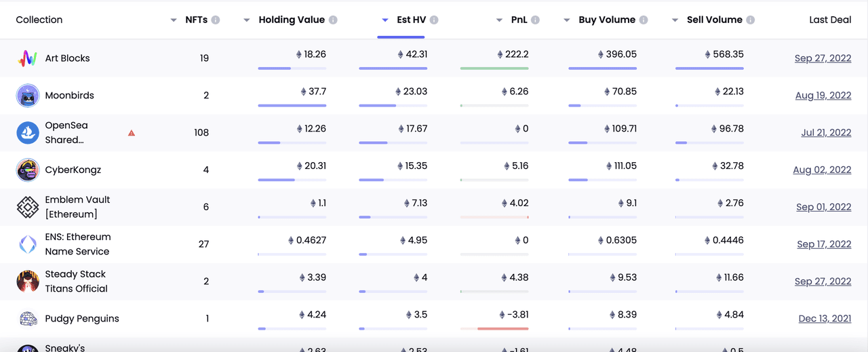Click the Art Blocks collection logo
868x352 pixels.
pyautogui.click(x=28, y=58)
